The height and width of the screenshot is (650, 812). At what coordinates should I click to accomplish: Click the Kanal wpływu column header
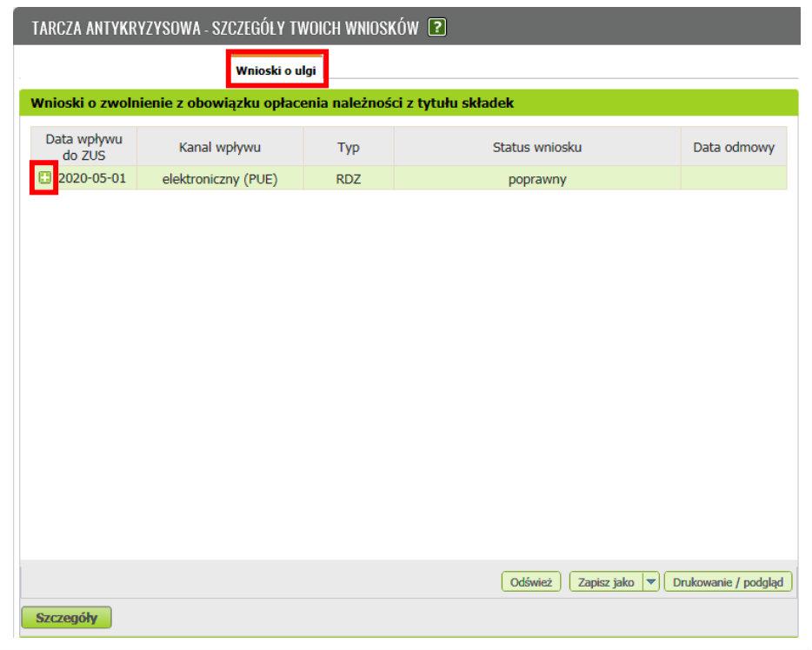(219, 147)
